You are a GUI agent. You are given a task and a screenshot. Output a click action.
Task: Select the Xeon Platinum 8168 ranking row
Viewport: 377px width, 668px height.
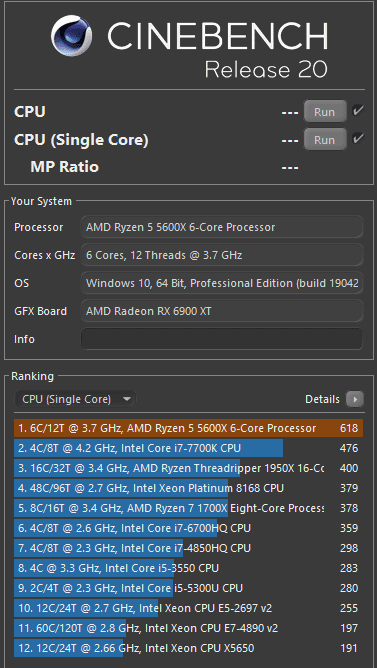[188, 488]
